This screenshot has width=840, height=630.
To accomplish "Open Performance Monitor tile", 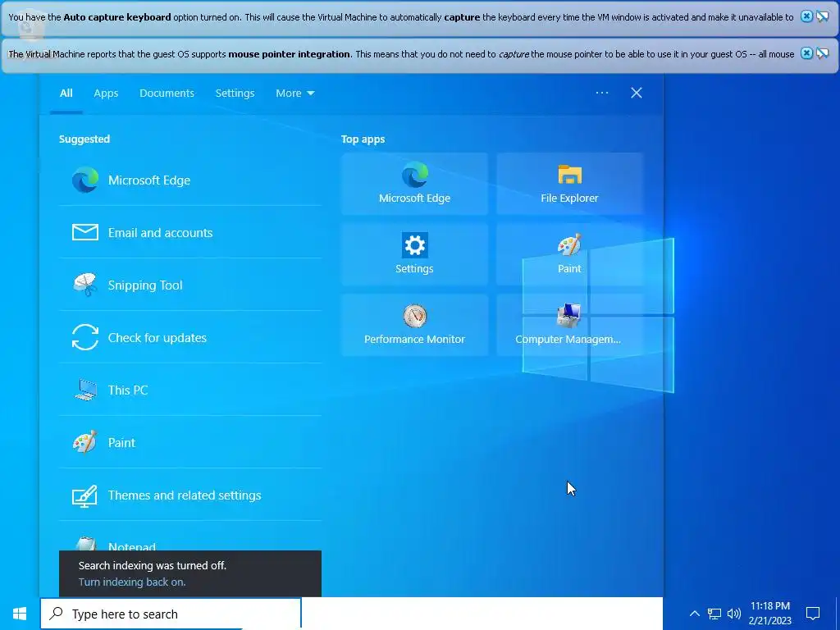I will (x=414, y=325).
